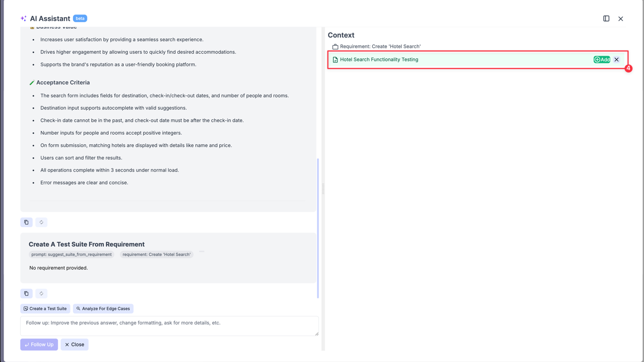Open the Context section header

coord(341,35)
